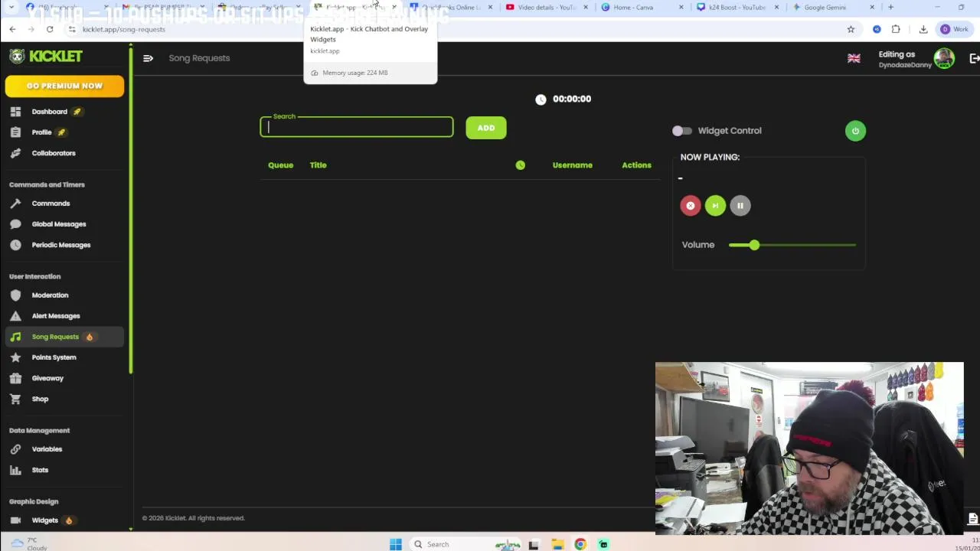Open Moderation settings
This screenshot has width=980, height=551.
tap(50, 295)
